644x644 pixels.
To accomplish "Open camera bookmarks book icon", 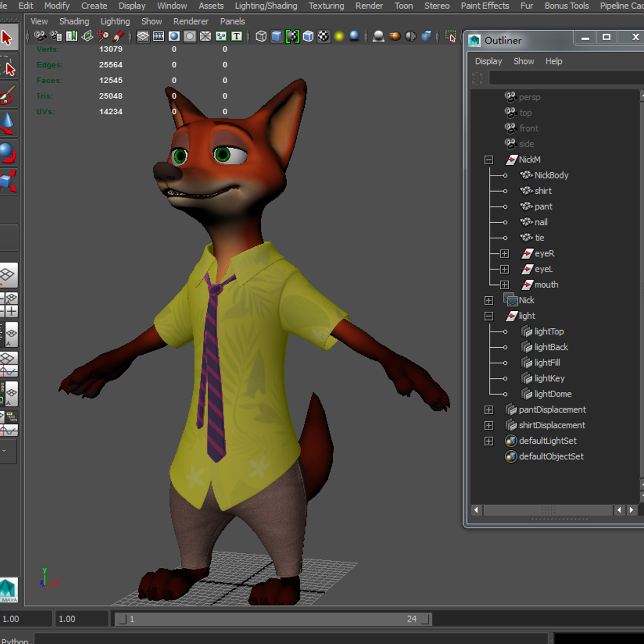I will [71, 36].
